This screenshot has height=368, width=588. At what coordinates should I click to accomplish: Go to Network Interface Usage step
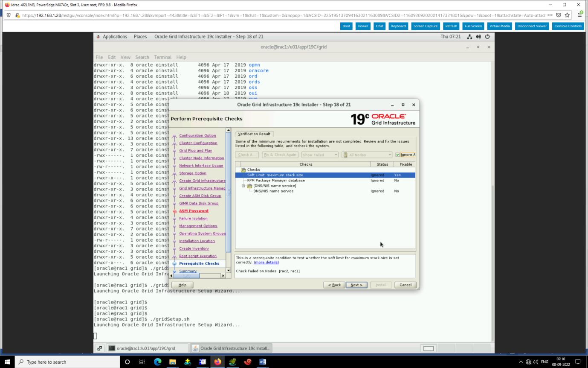pos(201,166)
